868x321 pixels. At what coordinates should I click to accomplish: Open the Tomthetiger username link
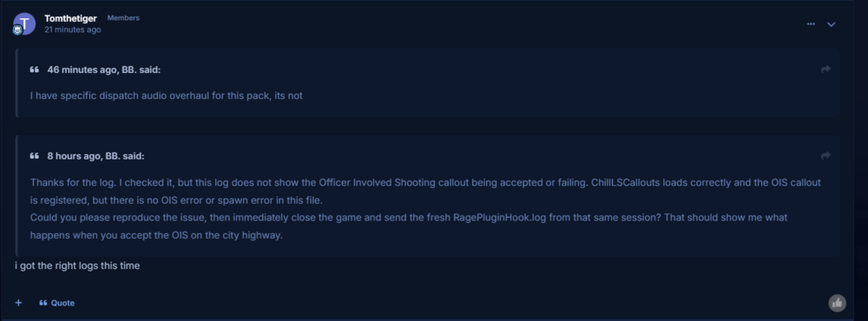pos(70,18)
